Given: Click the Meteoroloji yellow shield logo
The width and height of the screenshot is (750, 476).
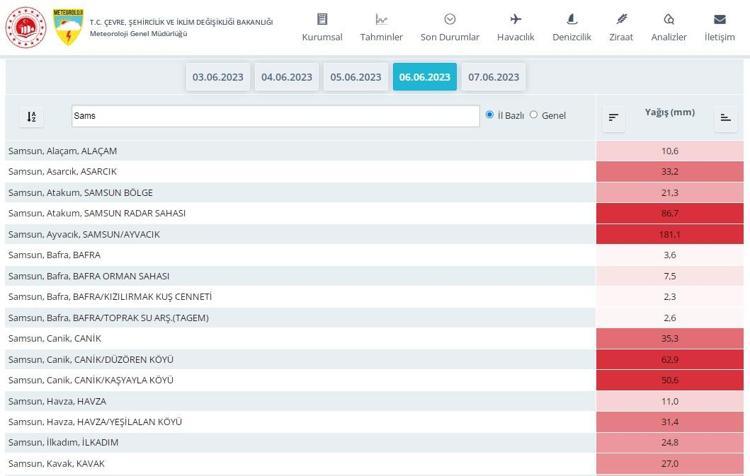Looking at the screenshot, I should 67,27.
